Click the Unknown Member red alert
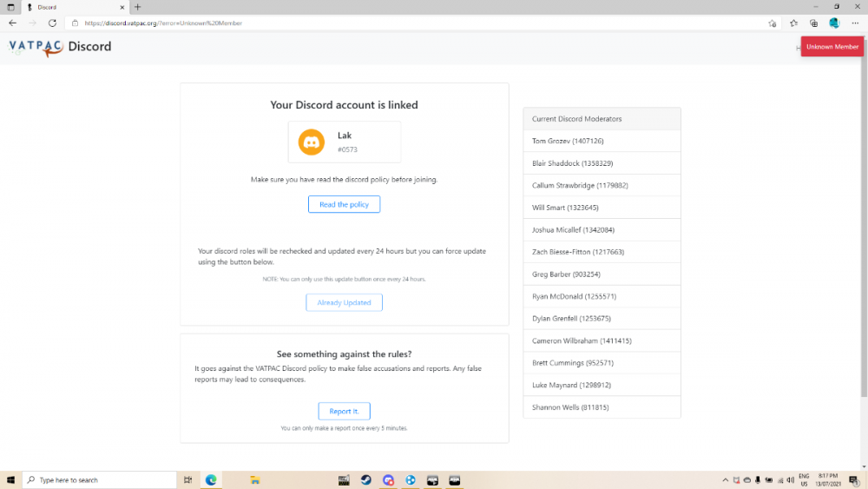 click(832, 47)
